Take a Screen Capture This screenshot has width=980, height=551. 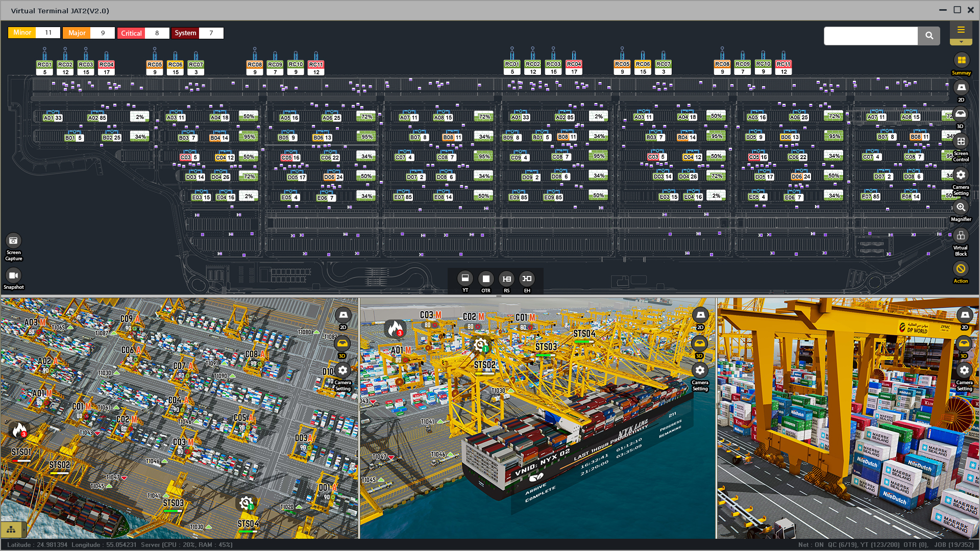click(13, 241)
